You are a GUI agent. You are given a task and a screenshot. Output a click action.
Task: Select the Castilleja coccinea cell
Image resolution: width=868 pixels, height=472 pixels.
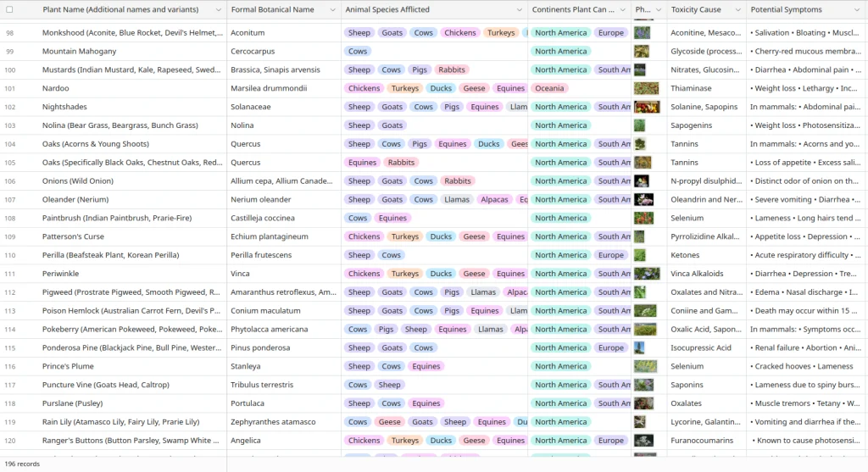pyautogui.click(x=284, y=218)
